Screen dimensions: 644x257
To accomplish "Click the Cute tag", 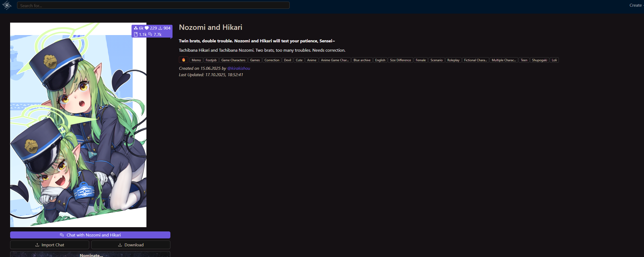I will (299, 60).
